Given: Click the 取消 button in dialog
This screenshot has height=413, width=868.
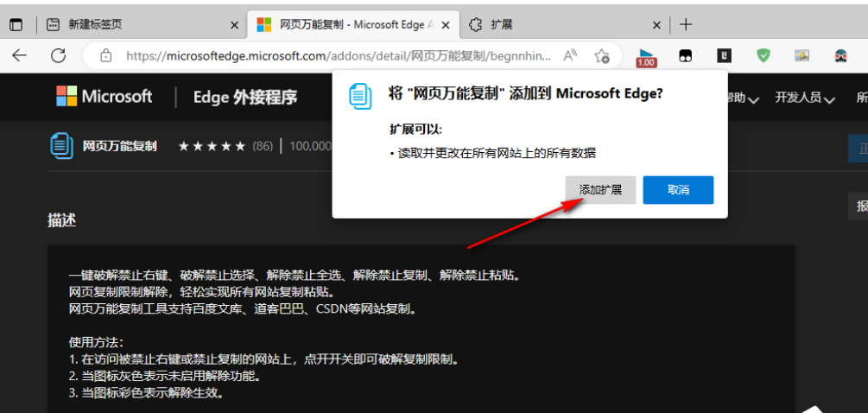Looking at the screenshot, I should pos(678,190).
